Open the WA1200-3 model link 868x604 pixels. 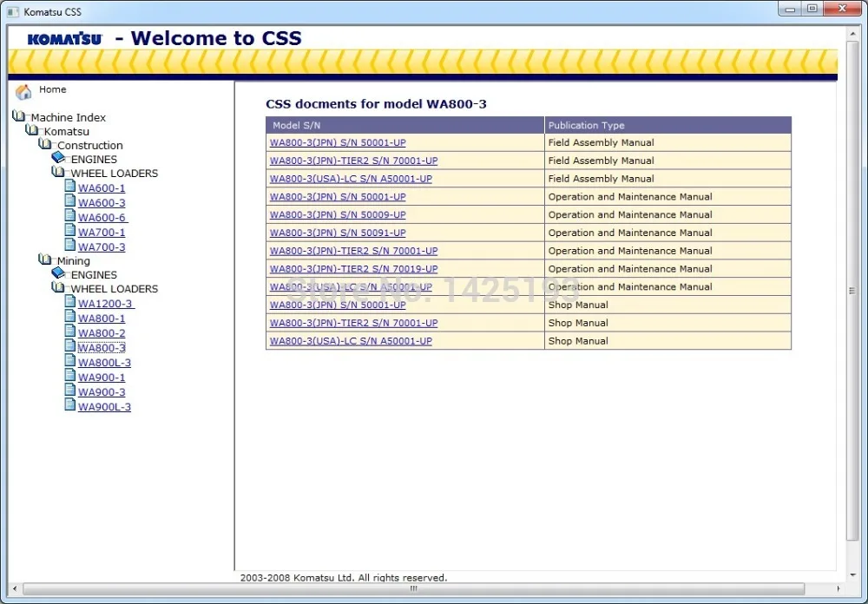point(105,304)
